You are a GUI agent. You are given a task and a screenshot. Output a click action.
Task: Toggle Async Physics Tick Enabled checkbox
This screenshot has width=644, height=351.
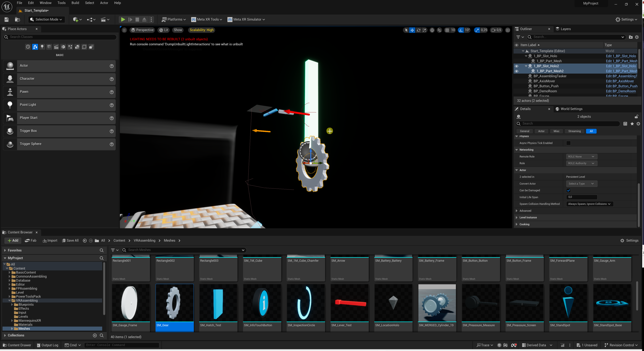point(568,143)
